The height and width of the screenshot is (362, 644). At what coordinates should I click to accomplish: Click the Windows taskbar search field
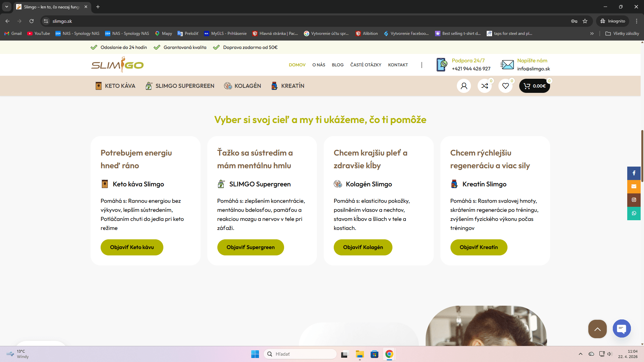pos(300,354)
